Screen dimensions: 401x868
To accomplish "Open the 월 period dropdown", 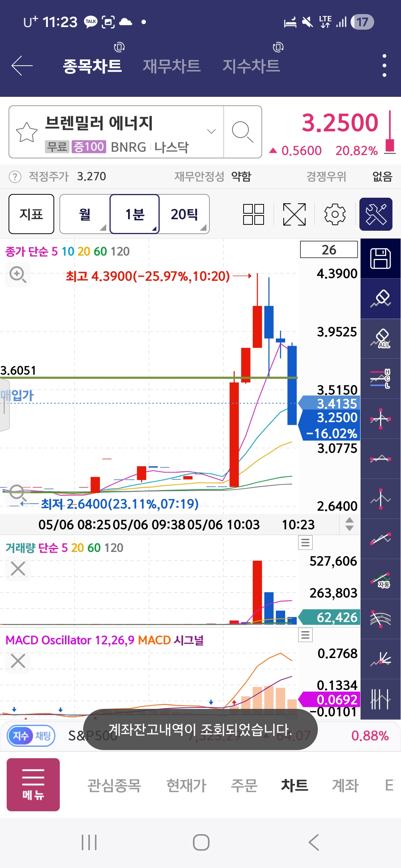I will click(x=85, y=214).
